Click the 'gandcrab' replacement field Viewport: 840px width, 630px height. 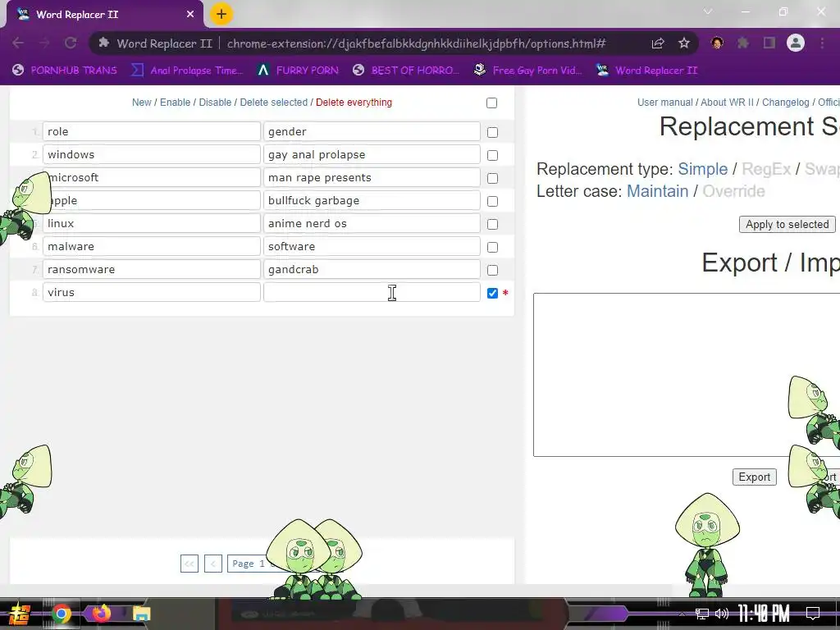tap(372, 269)
